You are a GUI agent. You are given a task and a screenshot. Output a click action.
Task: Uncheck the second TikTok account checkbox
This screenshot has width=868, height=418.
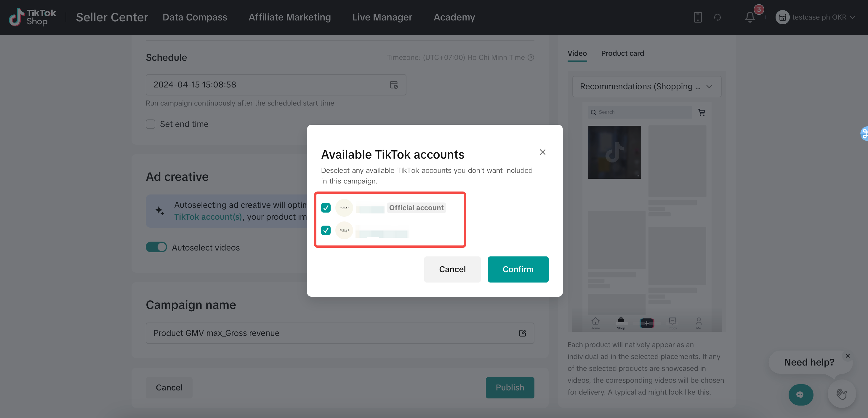(x=326, y=230)
